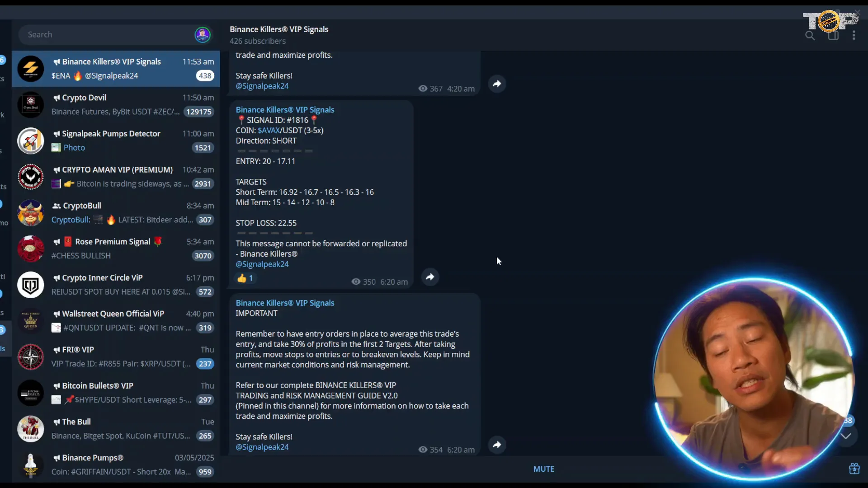Image resolution: width=868 pixels, height=488 pixels.
Task: Open @Signalpeak24 link in signal #1816 message
Action: coord(262,264)
